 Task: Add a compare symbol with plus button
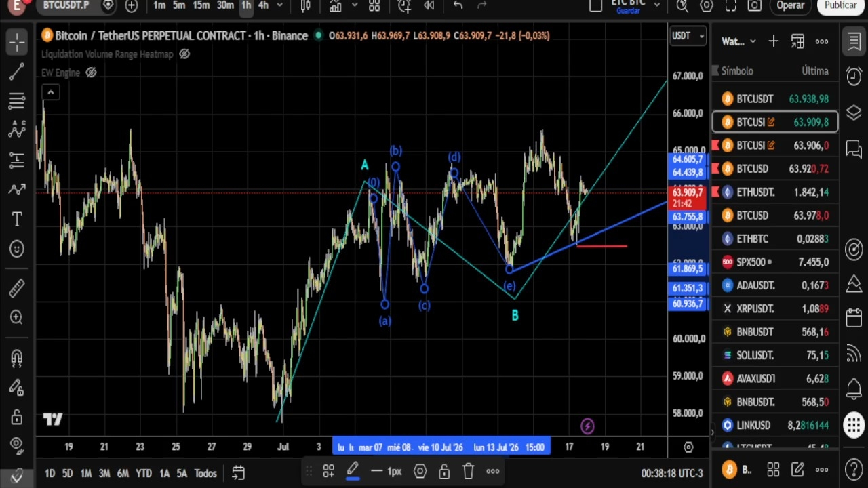tap(132, 5)
